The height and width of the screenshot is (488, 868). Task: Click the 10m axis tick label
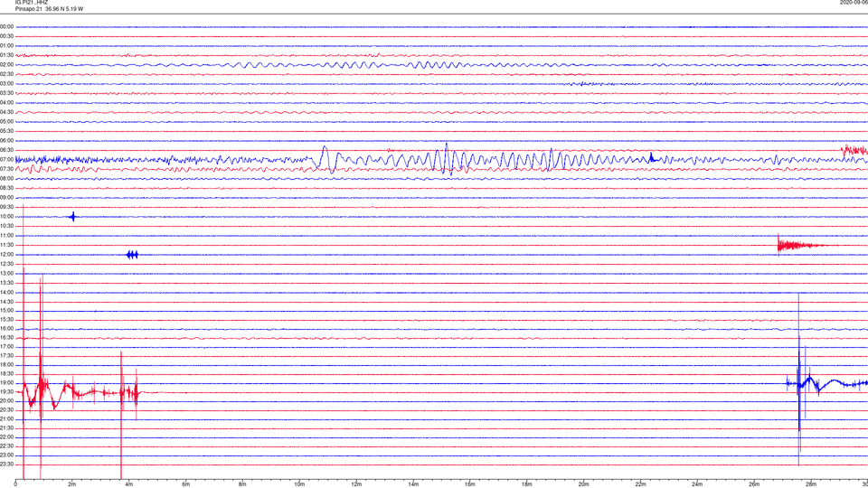(299, 484)
